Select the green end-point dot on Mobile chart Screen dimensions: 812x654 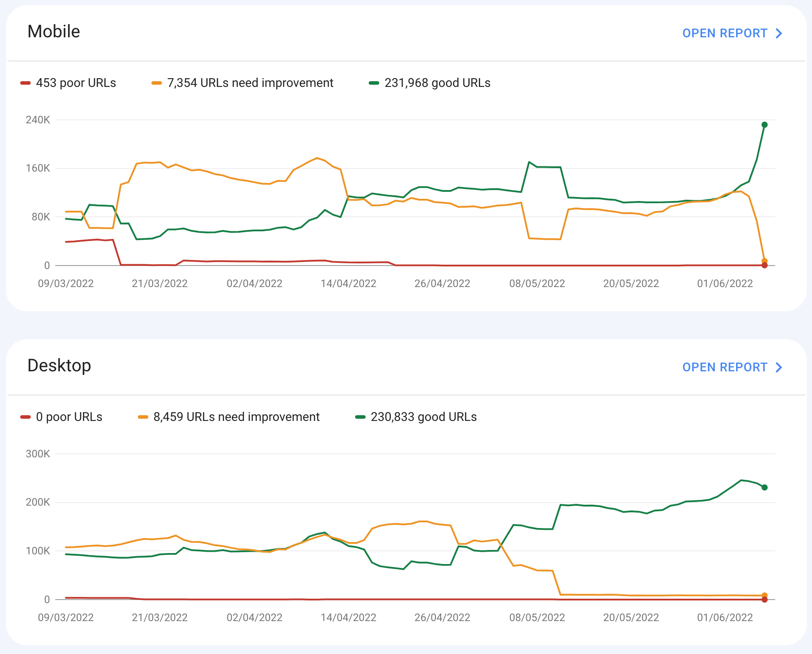pyautogui.click(x=764, y=125)
